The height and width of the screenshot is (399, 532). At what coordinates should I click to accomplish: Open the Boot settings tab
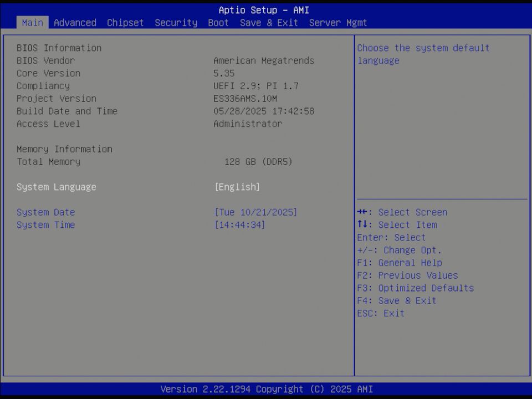point(218,23)
